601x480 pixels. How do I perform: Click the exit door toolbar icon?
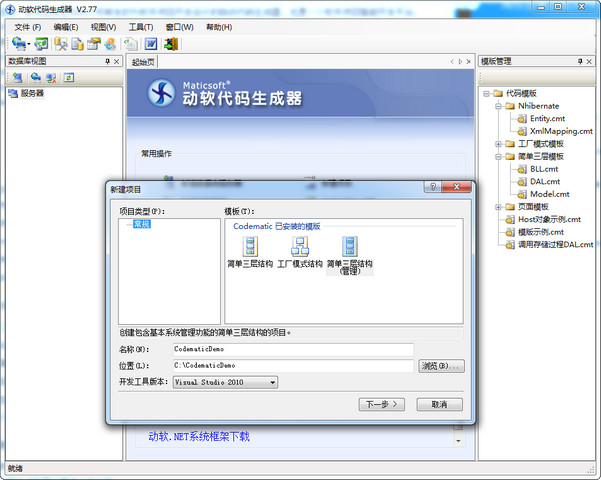click(171, 44)
